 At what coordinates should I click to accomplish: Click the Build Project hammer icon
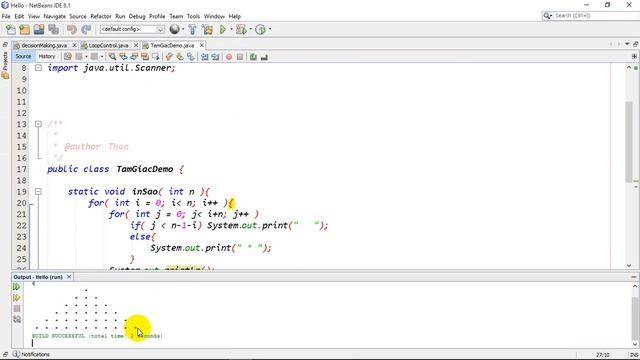coord(192,29)
